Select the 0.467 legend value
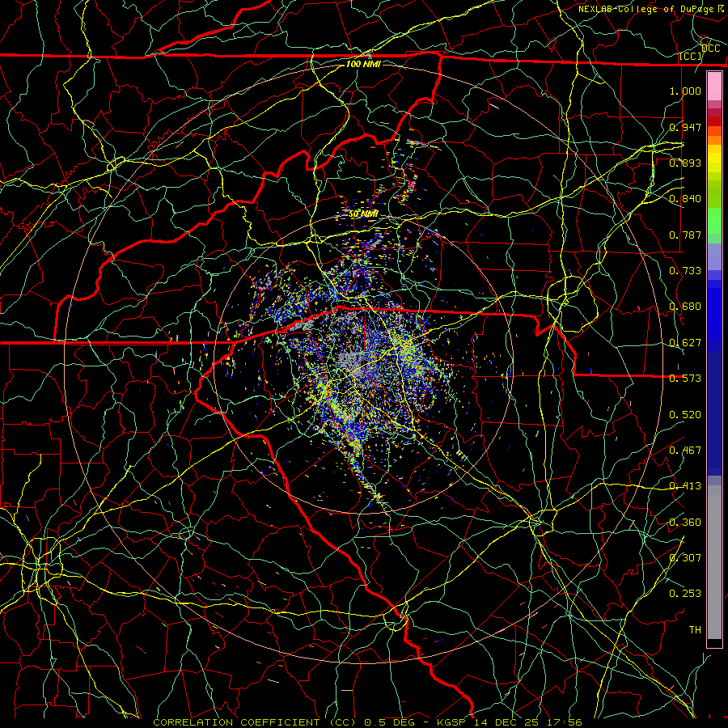This screenshot has height=728, width=728. click(685, 451)
